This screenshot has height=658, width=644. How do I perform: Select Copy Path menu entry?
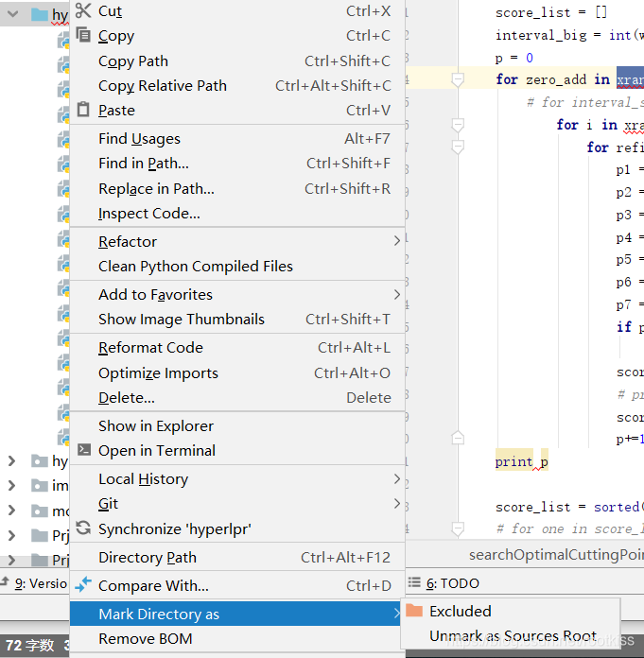coord(237,61)
